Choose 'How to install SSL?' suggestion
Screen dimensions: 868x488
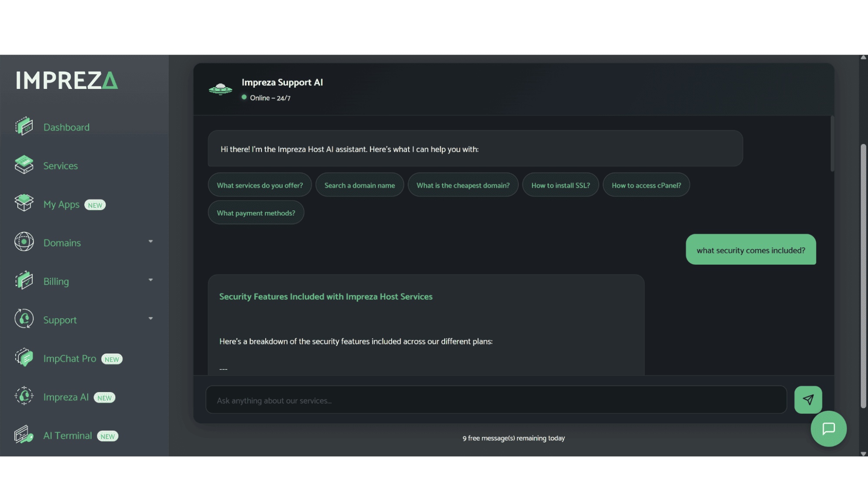pos(561,185)
